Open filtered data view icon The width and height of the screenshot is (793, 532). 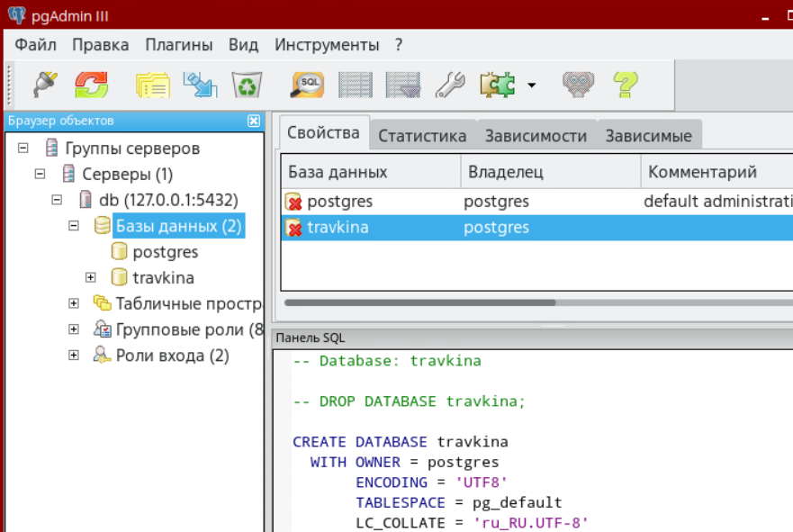[x=402, y=85]
